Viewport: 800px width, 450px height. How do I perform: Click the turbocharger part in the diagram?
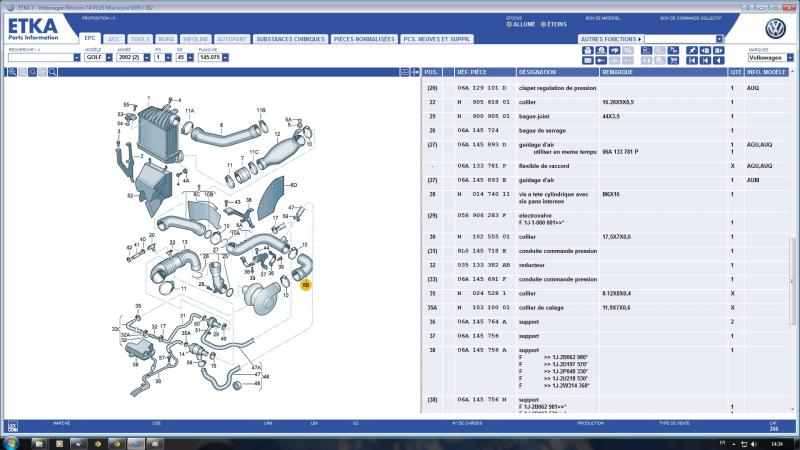(x=261, y=297)
